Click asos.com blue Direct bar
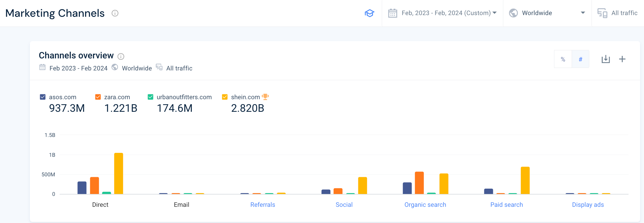This screenshot has width=644, height=223. (x=82, y=188)
